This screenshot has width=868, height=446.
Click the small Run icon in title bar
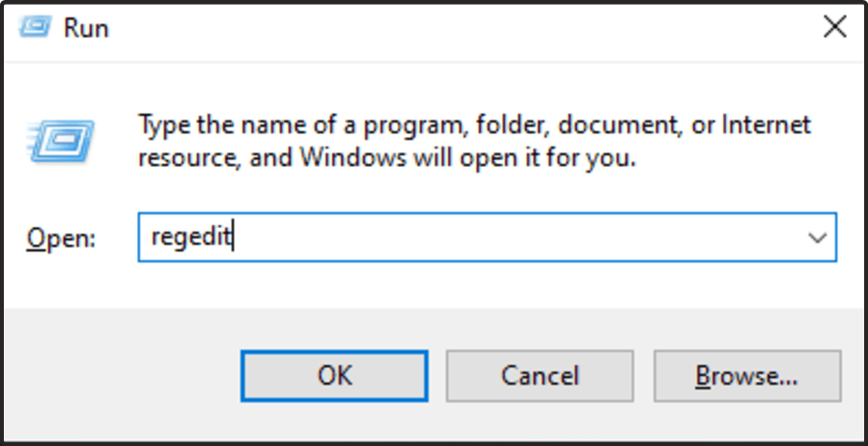[35, 27]
